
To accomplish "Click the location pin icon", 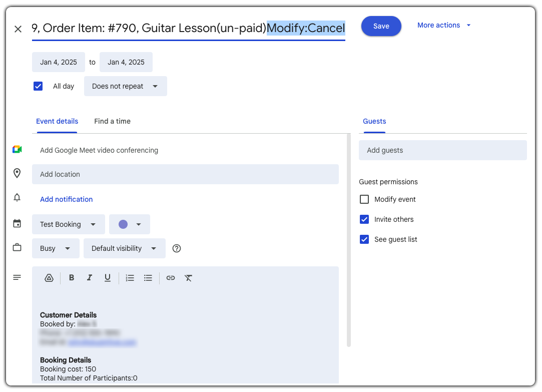I will [17, 173].
